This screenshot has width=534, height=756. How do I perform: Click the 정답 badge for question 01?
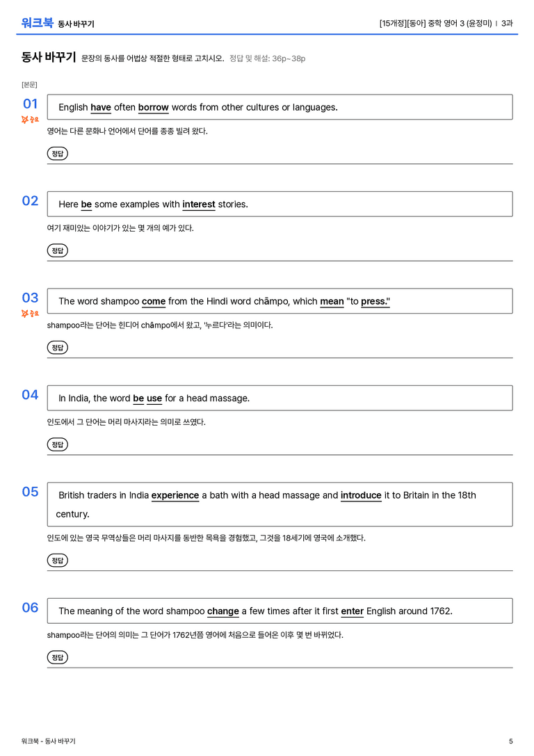pos(57,154)
